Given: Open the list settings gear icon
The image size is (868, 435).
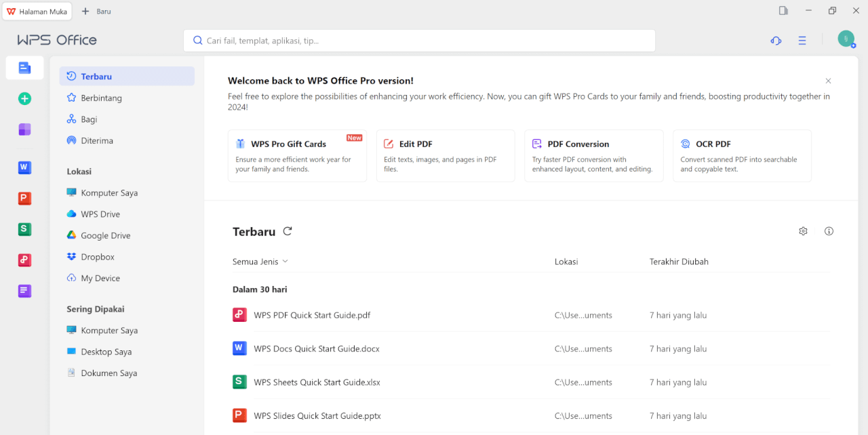Looking at the screenshot, I should 803,231.
